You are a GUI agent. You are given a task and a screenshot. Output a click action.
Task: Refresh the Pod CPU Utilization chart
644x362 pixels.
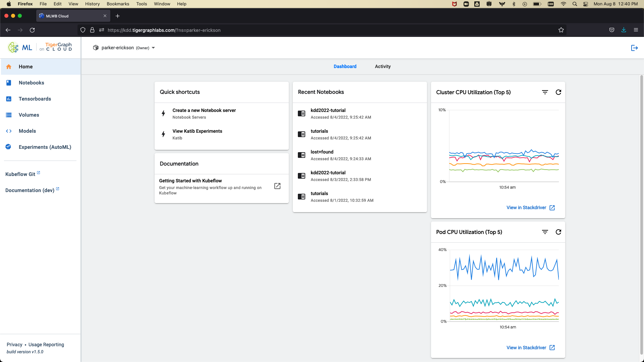(x=558, y=232)
